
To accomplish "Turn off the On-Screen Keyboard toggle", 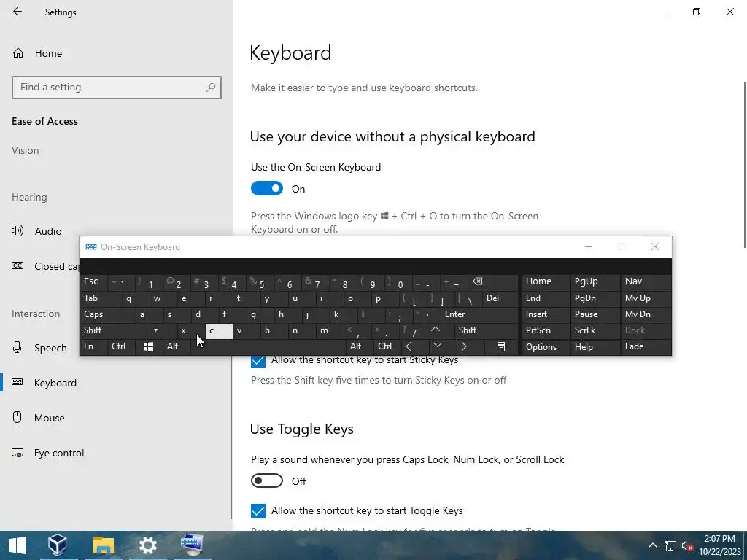I will click(267, 189).
